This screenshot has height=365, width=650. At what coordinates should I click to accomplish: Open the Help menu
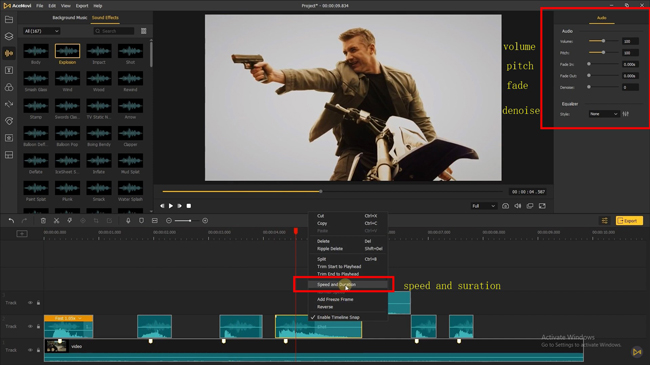tap(98, 6)
